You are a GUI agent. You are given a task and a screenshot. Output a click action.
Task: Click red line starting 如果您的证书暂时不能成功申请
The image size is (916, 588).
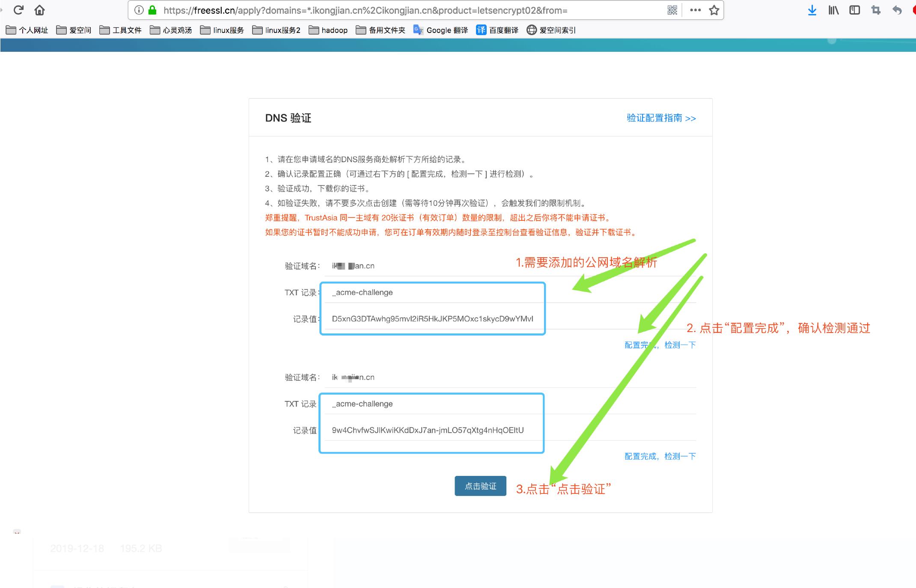pyautogui.click(x=452, y=232)
